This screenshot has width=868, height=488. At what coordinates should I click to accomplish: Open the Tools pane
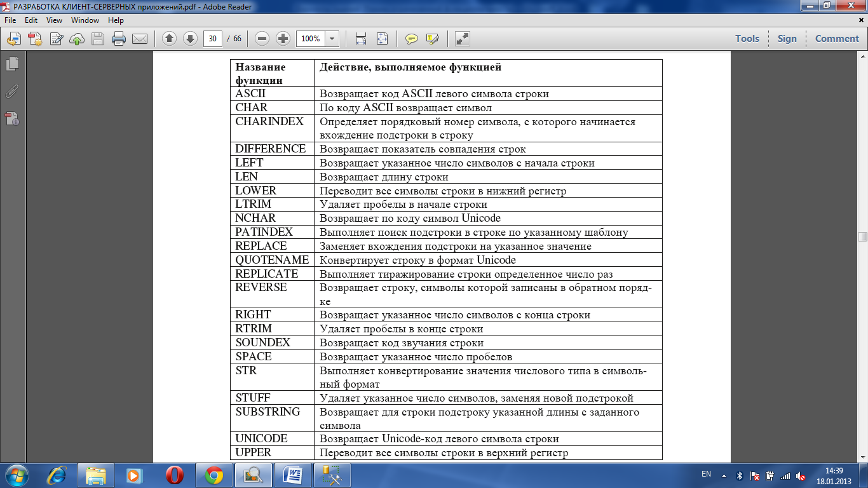[747, 39]
